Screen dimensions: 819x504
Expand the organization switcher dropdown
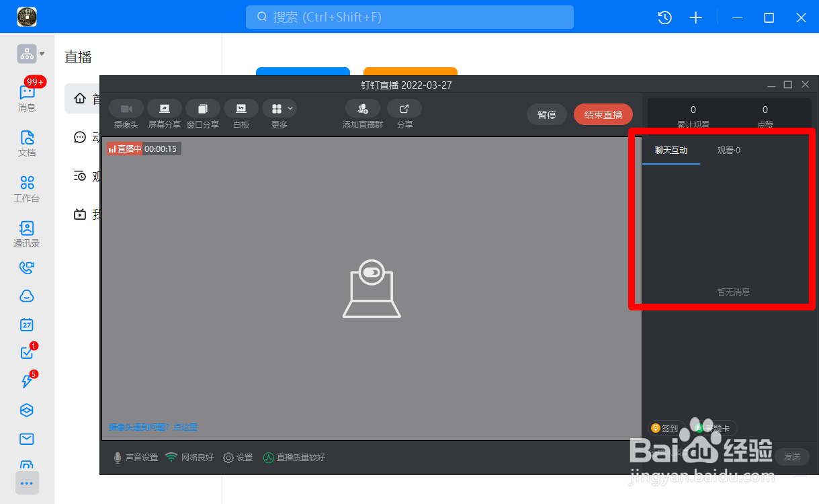[x=42, y=54]
